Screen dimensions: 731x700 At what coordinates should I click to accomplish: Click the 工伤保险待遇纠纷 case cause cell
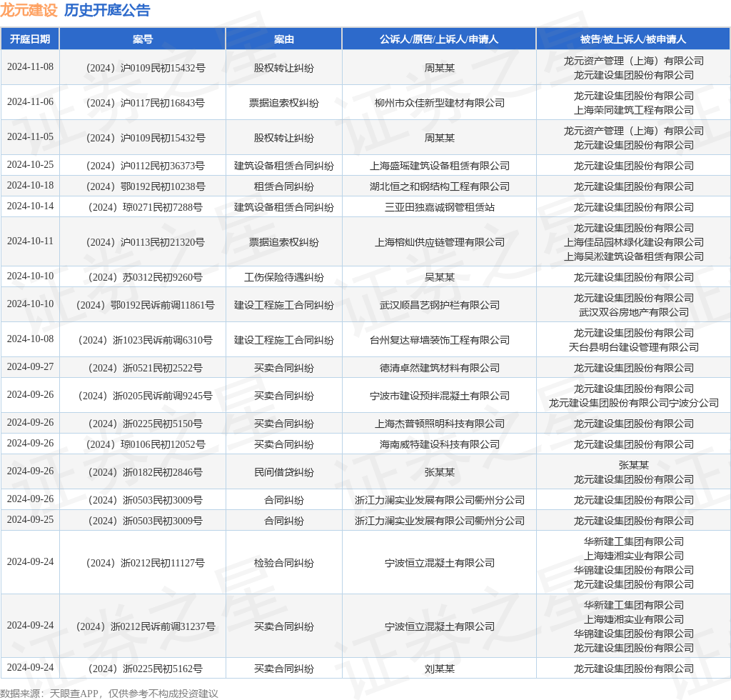click(x=284, y=277)
